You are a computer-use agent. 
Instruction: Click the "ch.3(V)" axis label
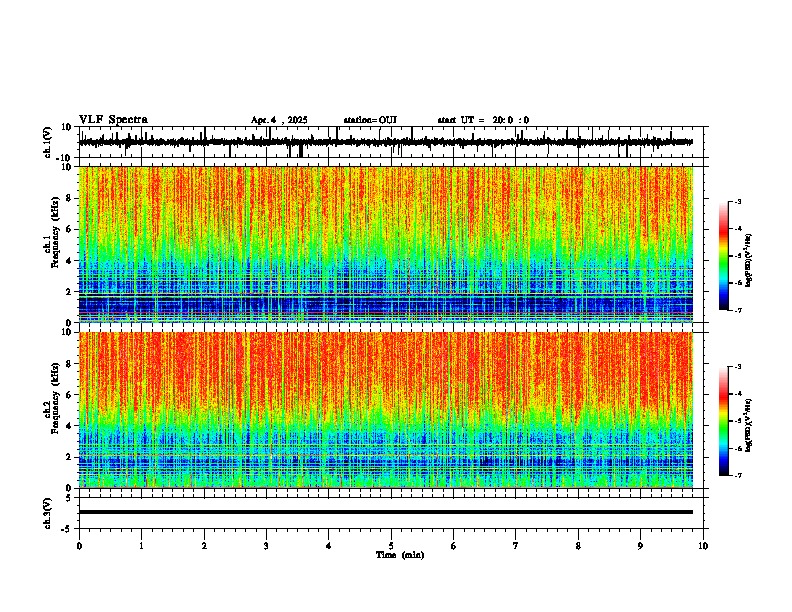pyautogui.click(x=48, y=513)
